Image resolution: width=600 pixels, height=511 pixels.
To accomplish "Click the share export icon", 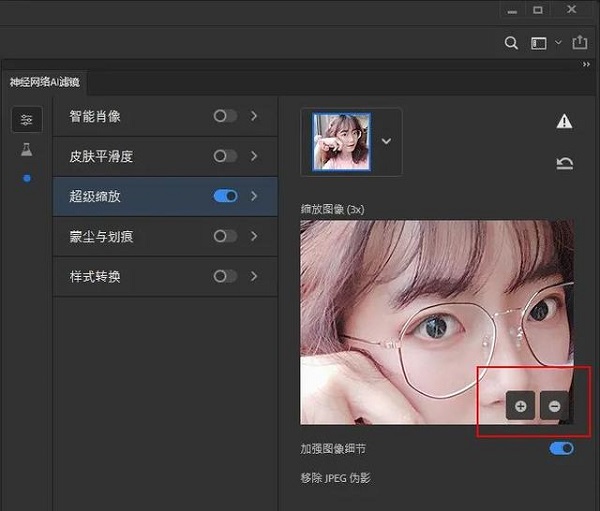I will (x=580, y=43).
